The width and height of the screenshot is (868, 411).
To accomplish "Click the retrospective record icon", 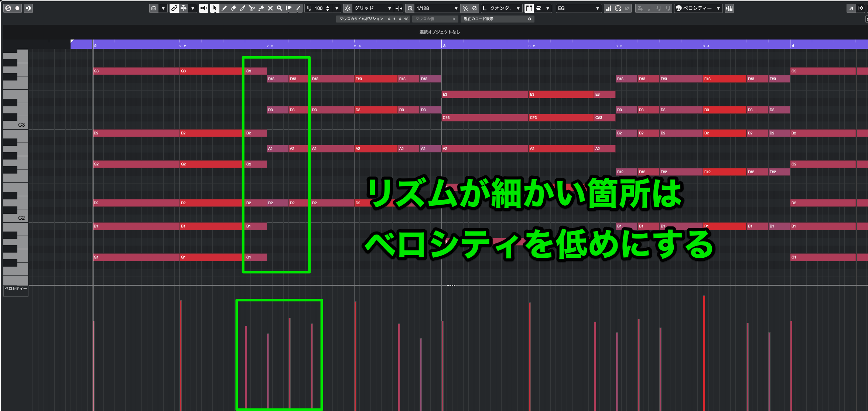I will (28, 8).
